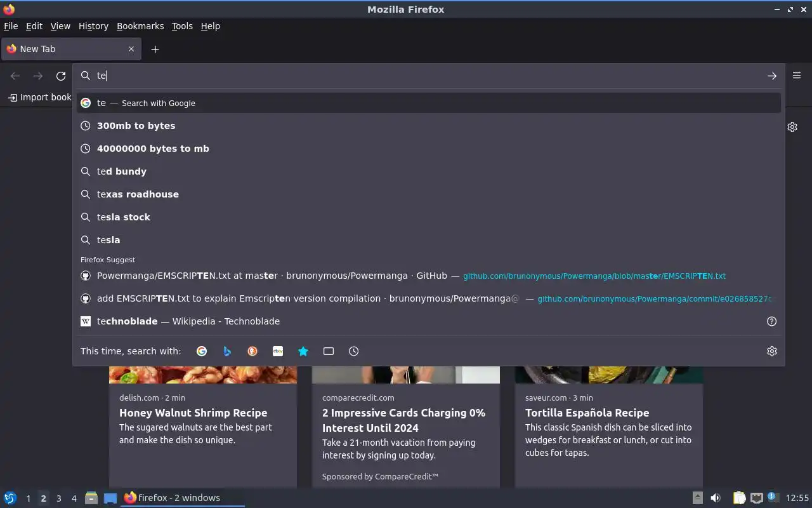Open the File menu
This screenshot has height=508, width=812.
point(11,26)
